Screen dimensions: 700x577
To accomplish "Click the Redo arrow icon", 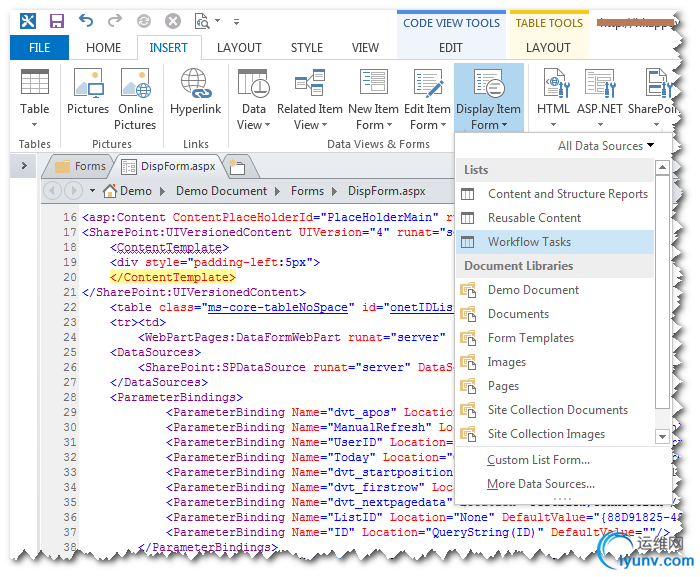I will 115,21.
